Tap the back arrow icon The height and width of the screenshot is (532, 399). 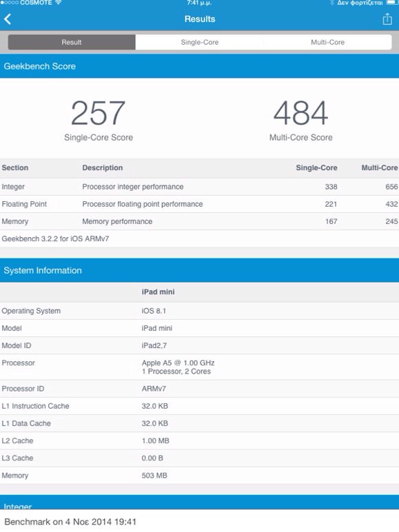(8, 19)
